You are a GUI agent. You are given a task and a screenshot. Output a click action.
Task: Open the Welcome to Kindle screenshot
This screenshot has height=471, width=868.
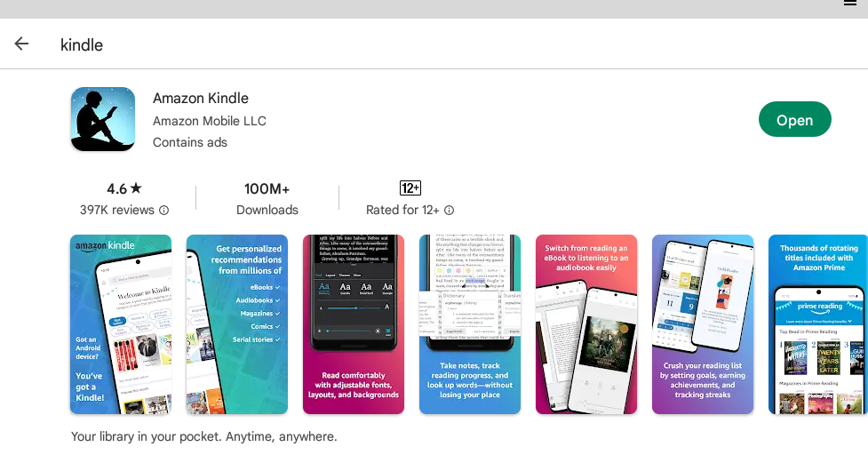[x=121, y=324]
